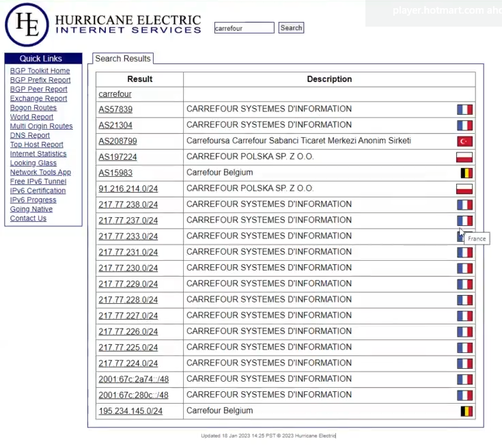Image resolution: width=502 pixels, height=448 pixels.
Task: Click the France flag in the 217.77.237.0/24 row
Action: point(464,221)
